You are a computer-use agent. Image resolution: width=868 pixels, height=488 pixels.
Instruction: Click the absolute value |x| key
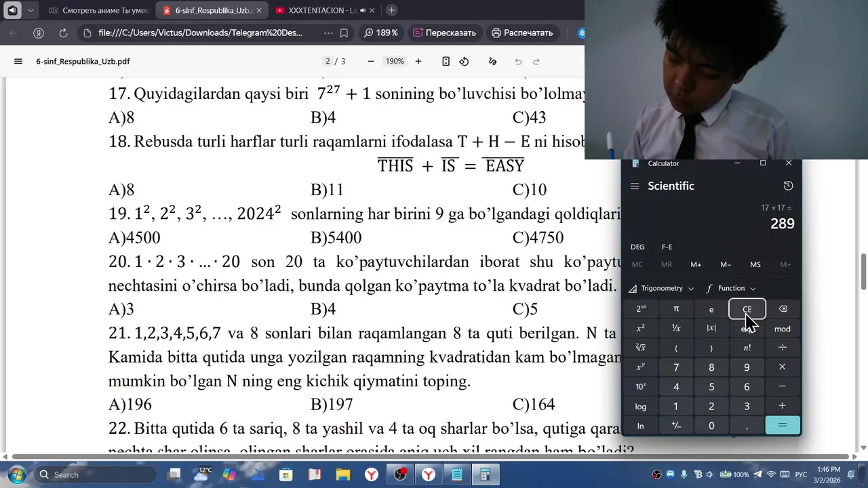coord(711,329)
